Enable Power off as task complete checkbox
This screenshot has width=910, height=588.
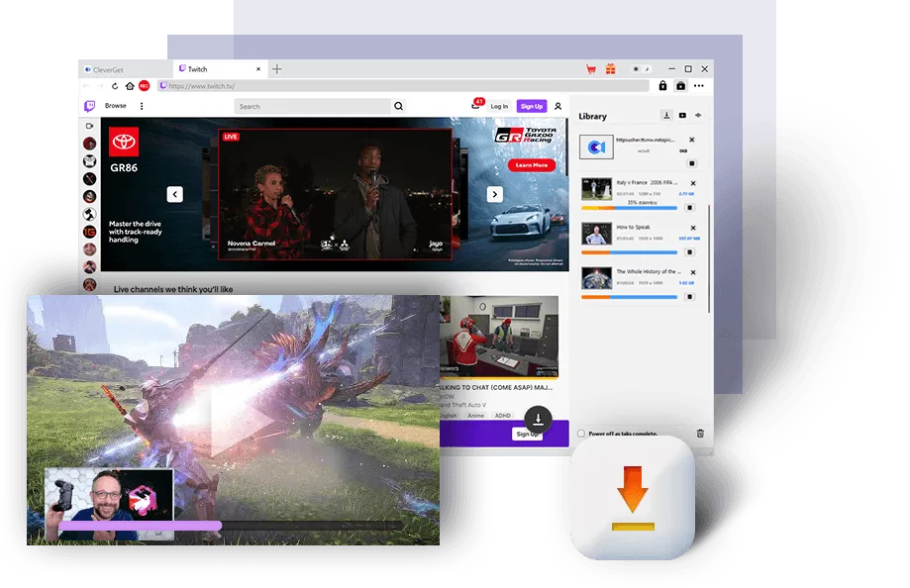[581, 434]
